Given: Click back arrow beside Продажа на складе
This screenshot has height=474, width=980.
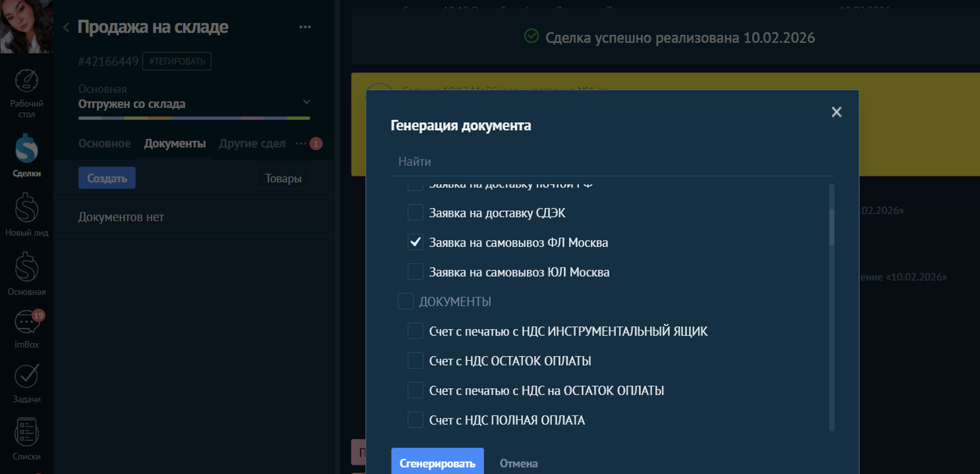Looking at the screenshot, I should (x=66, y=27).
